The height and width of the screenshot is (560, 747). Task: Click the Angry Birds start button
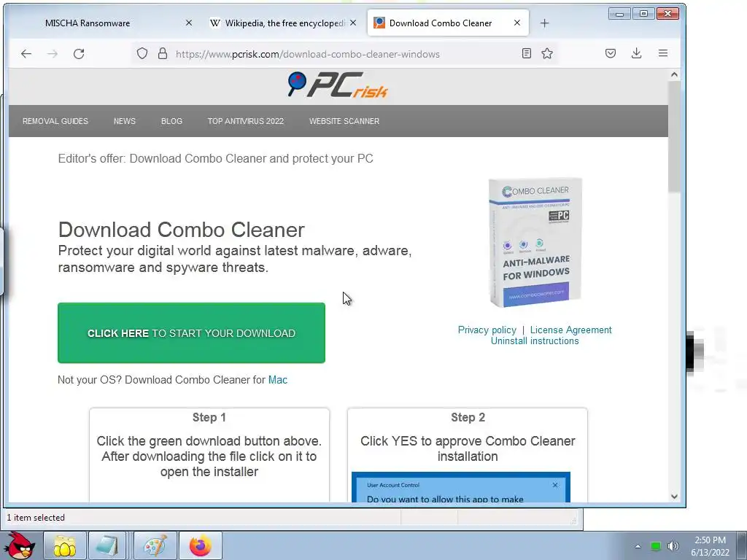(20, 545)
